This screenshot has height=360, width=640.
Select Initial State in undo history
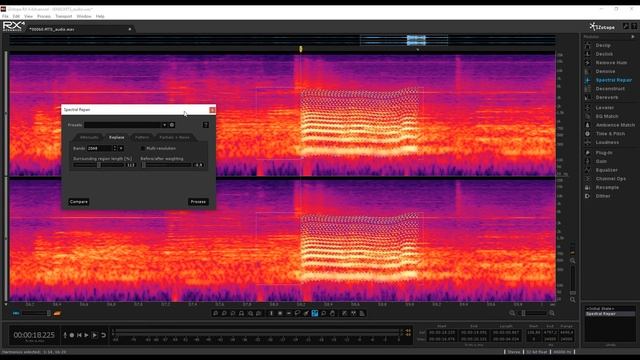pyautogui.click(x=600, y=309)
